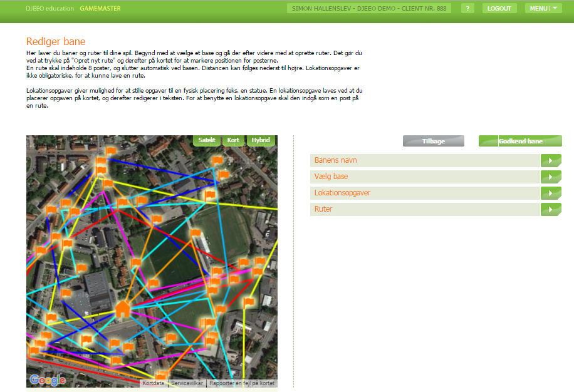The height and width of the screenshot is (392, 574).
Task: Click the orange house base marker on map
Action: click(x=123, y=309)
